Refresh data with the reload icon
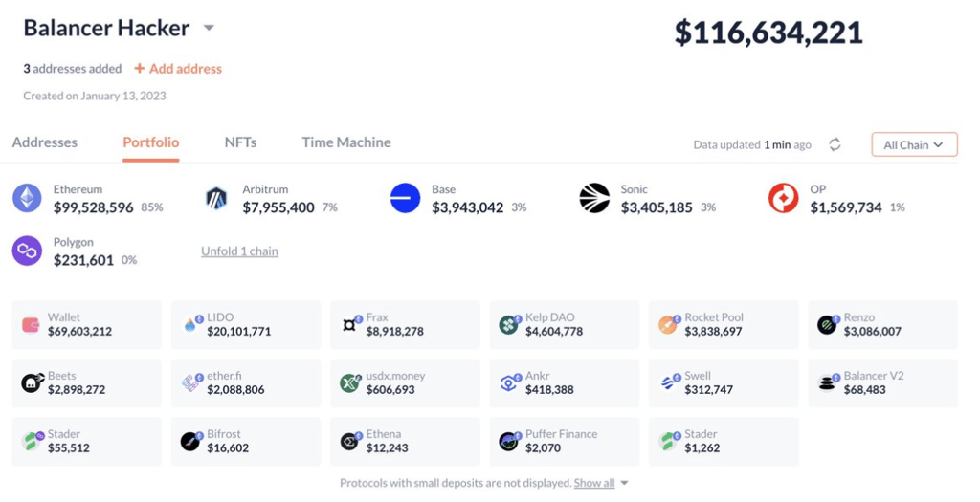The height and width of the screenshot is (502, 980). click(x=835, y=144)
